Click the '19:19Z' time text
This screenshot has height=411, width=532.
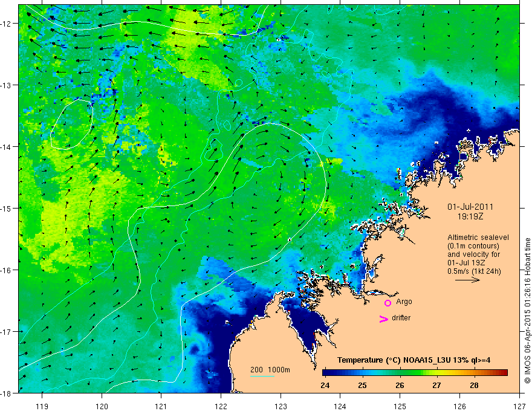point(470,216)
